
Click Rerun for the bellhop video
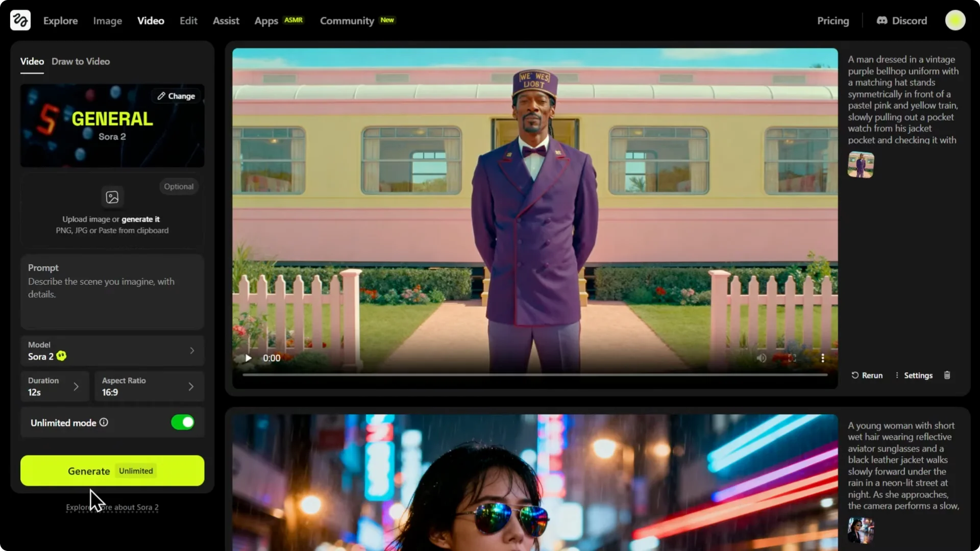click(x=867, y=375)
